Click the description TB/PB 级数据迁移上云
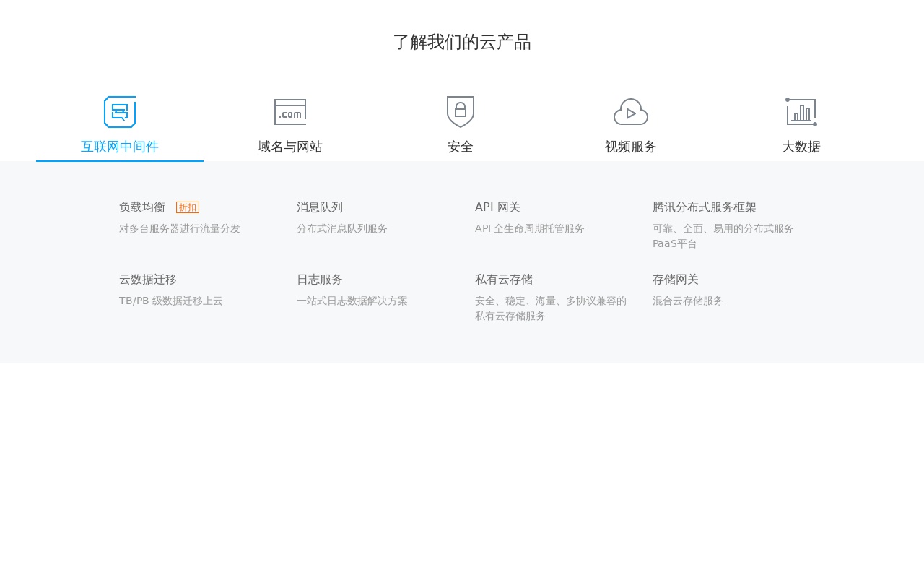The image size is (924, 578). [x=171, y=301]
